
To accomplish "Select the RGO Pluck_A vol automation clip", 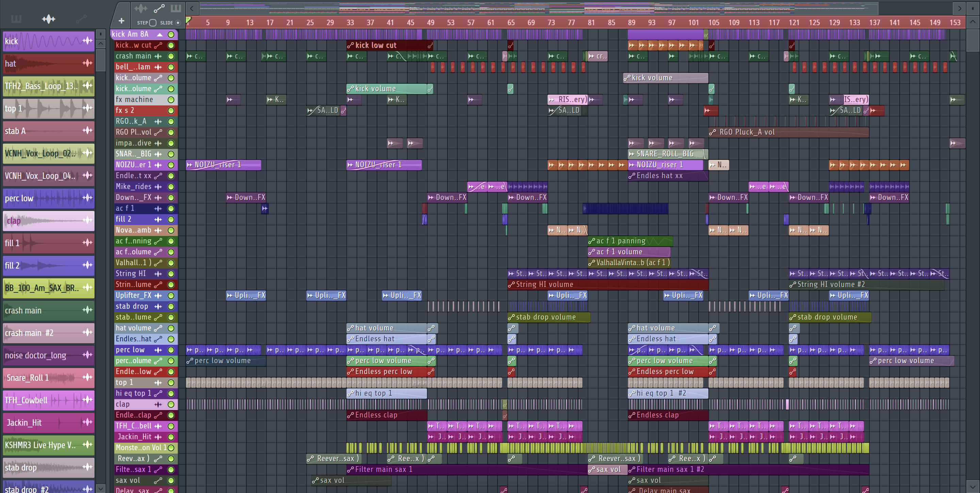I will tap(789, 132).
